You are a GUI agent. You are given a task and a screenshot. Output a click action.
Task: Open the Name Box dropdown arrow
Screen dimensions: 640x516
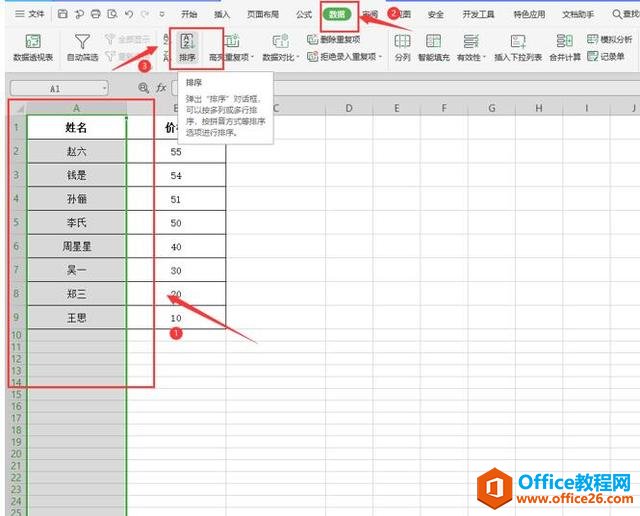[104, 88]
